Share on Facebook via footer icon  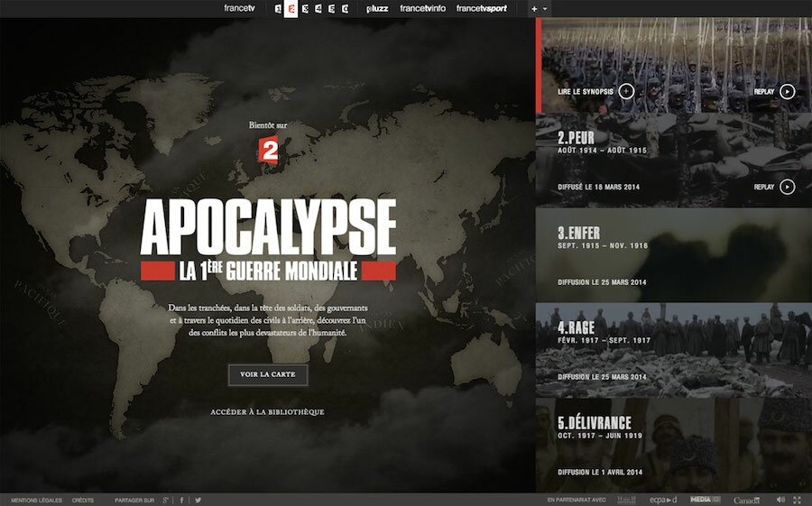181,501
